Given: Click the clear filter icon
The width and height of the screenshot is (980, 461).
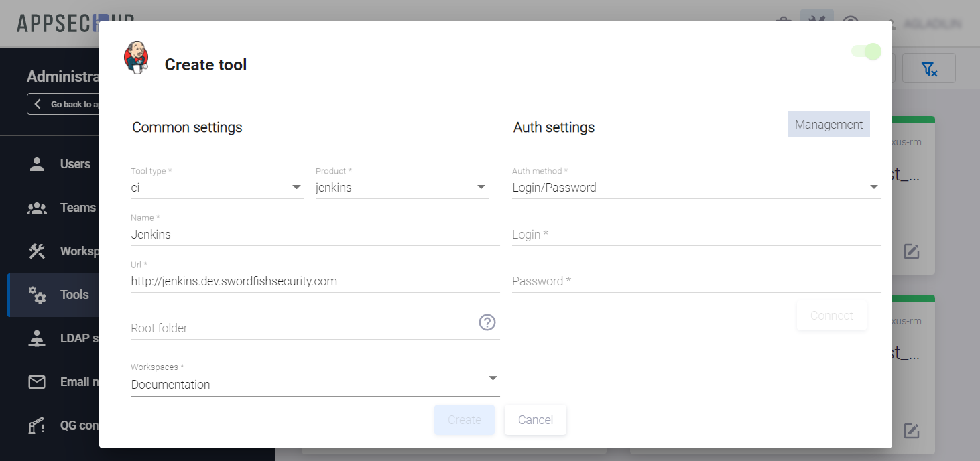Looking at the screenshot, I should (x=928, y=68).
